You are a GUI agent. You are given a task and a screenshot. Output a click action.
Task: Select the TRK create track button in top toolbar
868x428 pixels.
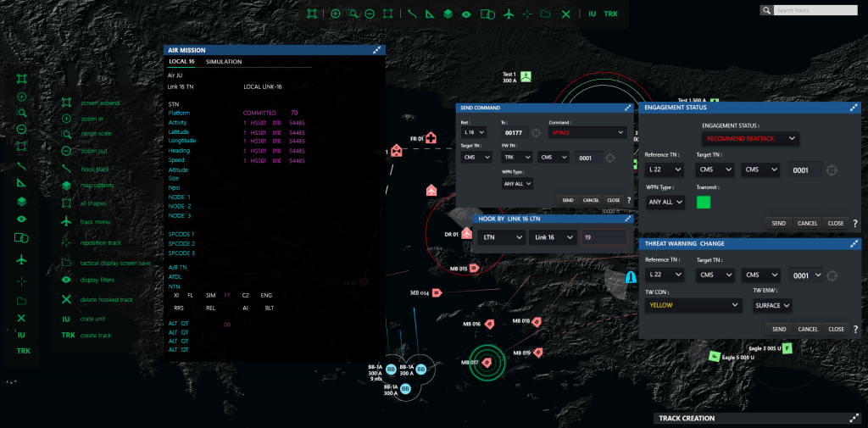(610, 14)
